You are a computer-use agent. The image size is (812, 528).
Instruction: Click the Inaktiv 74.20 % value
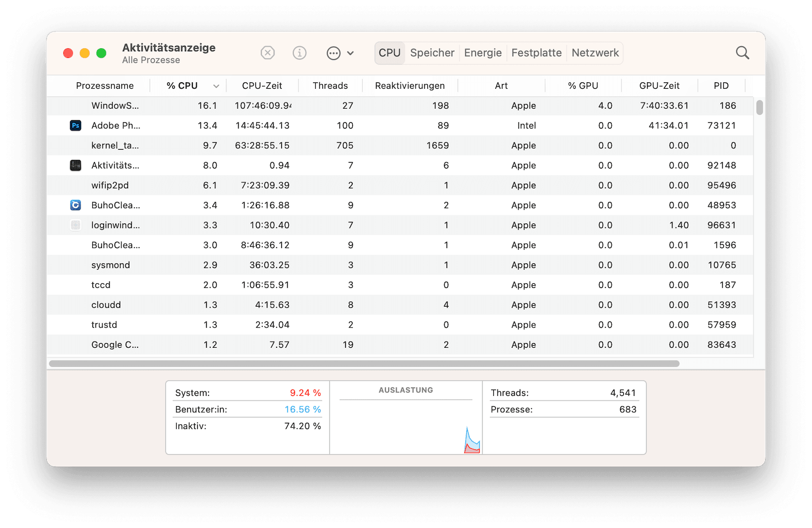pos(303,426)
